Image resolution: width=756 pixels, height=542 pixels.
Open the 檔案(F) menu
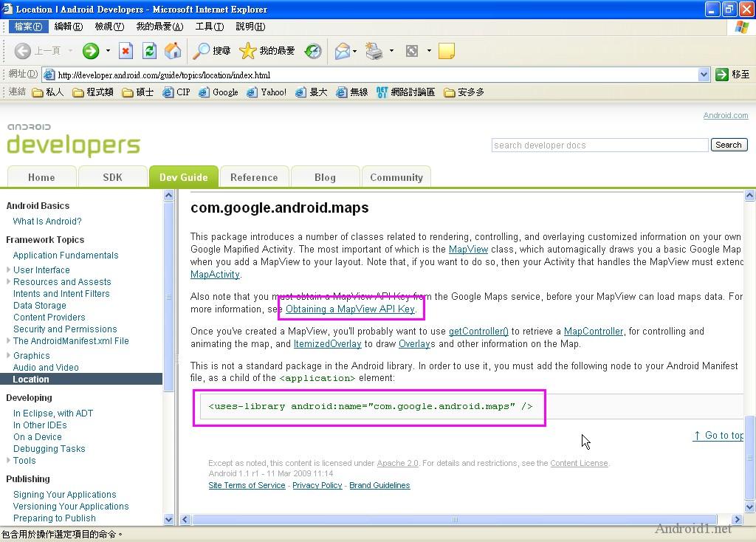[x=29, y=27]
